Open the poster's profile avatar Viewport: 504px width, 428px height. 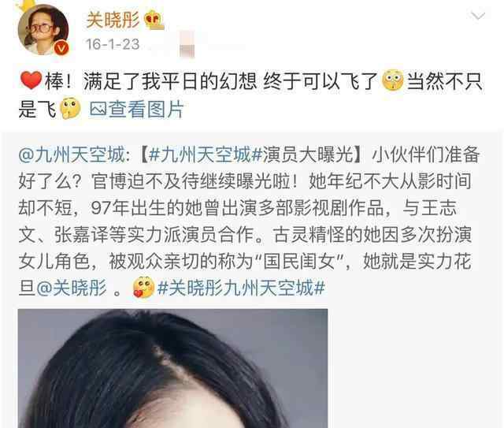click(x=43, y=30)
